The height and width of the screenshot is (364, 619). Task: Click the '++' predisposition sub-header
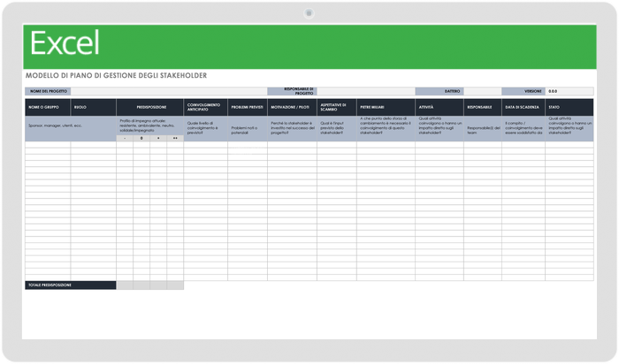(175, 139)
